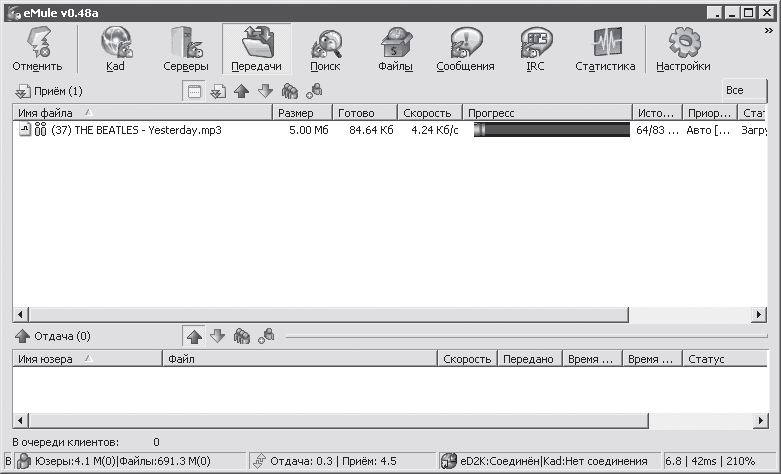Click downloads list right scroll arrow
Viewport: 781px width, 474px height.
point(759,315)
